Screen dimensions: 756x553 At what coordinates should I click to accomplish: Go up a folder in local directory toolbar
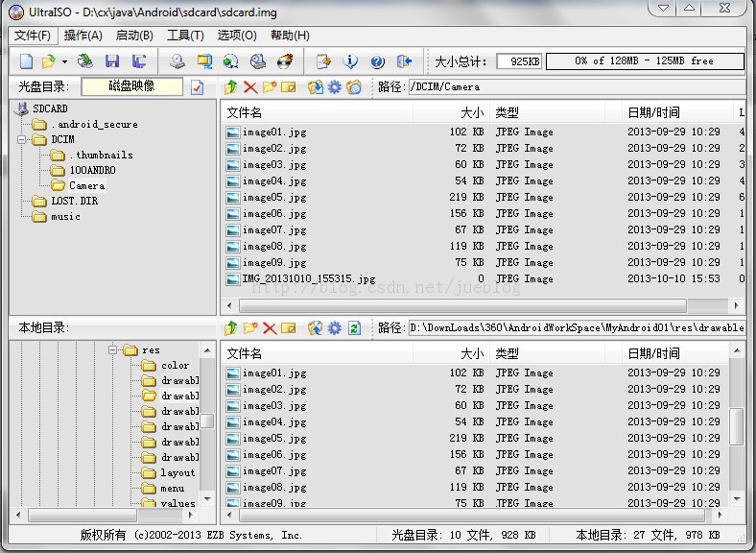(231, 328)
